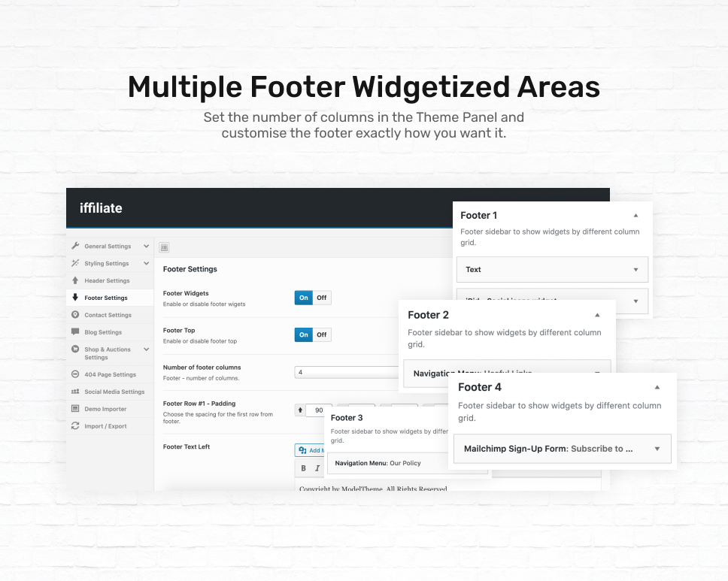
Task: Open the Mailchimp Sign-Up Form widget dropdown
Action: (562, 448)
